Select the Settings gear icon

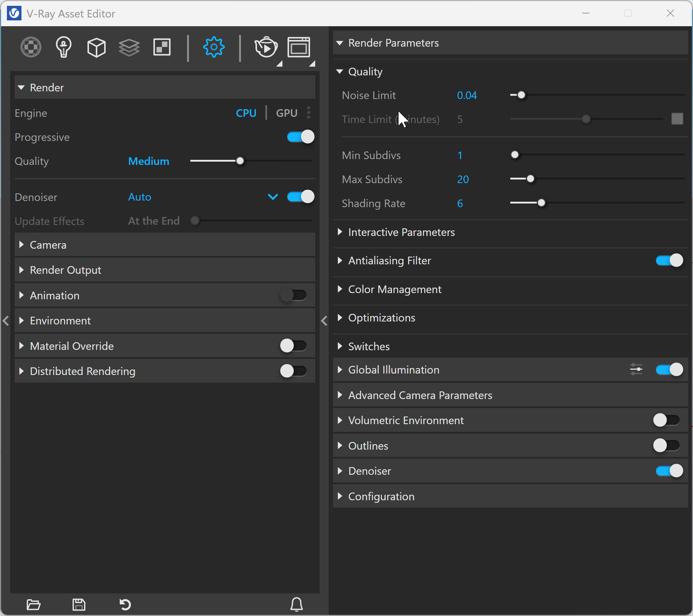click(x=214, y=47)
